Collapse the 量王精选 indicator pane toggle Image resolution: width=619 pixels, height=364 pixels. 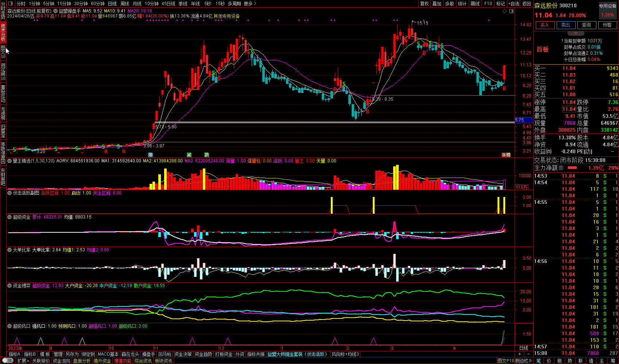[x=10, y=161]
